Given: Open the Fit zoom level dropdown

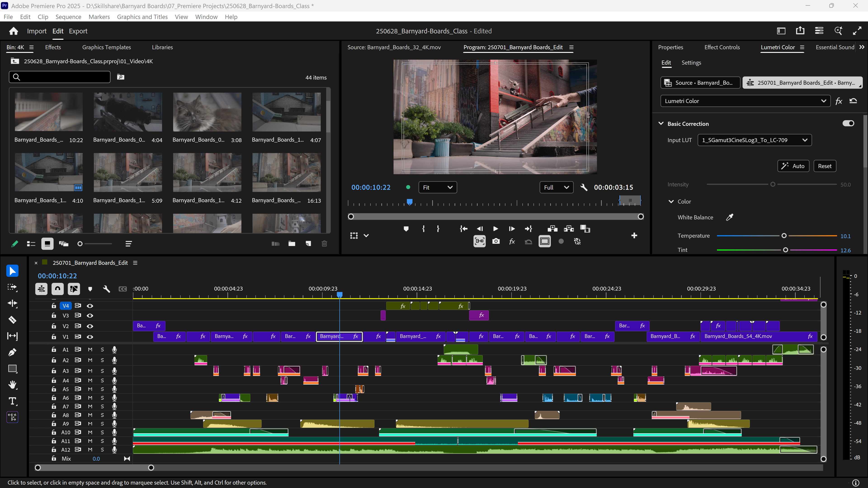Looking at the screenshot, I should (438, 187).
